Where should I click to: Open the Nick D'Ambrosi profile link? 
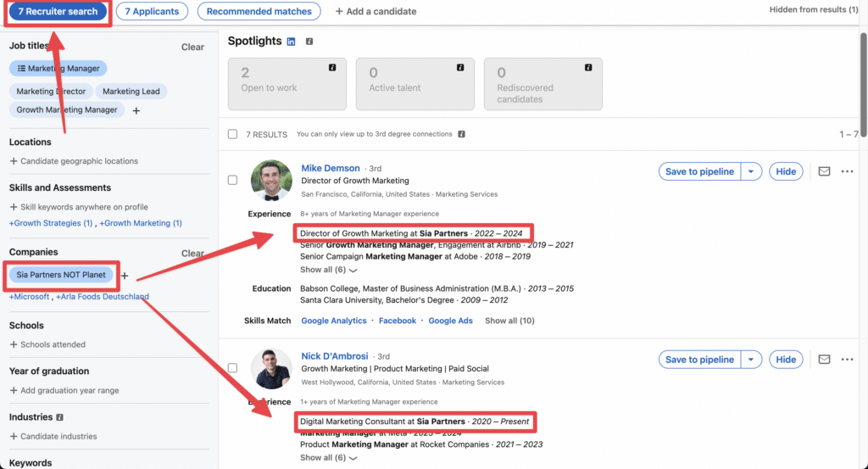coord(334,356)
